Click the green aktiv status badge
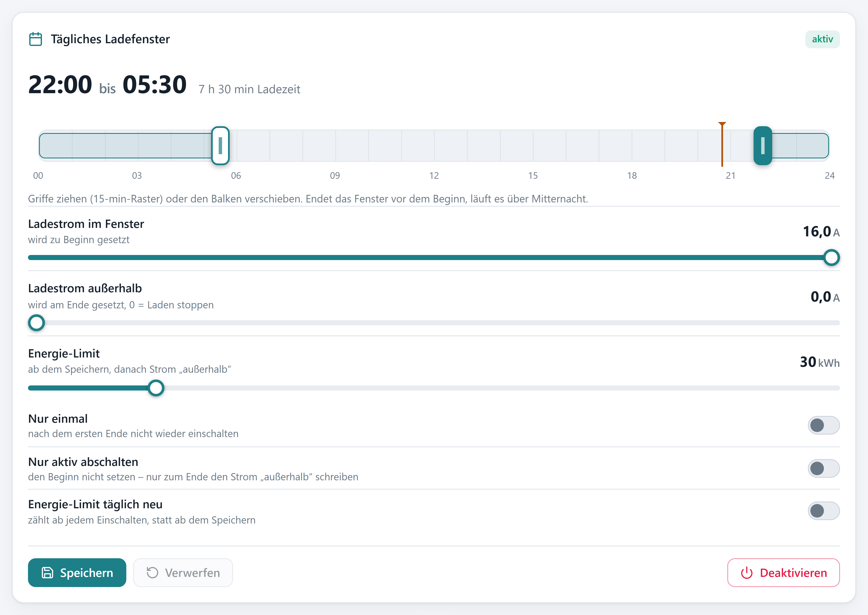868x615 pixels. click(822, 39)
